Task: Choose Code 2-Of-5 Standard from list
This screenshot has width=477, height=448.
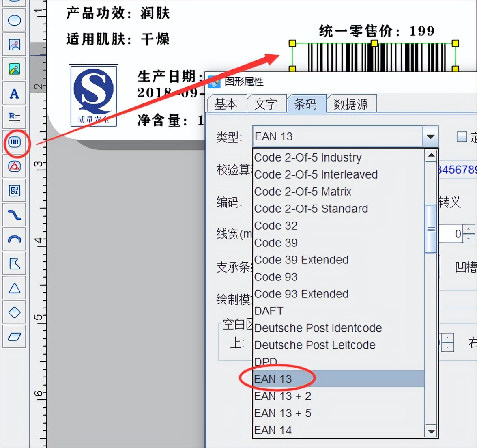Action: (339, 209)
